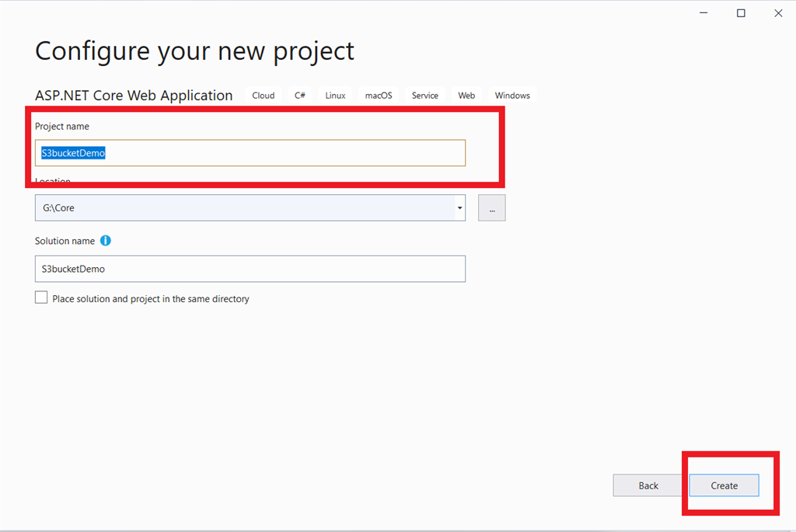This screenshot has width=796, height=532.
Task: Select the Service project tag
Action: point(424,95)
